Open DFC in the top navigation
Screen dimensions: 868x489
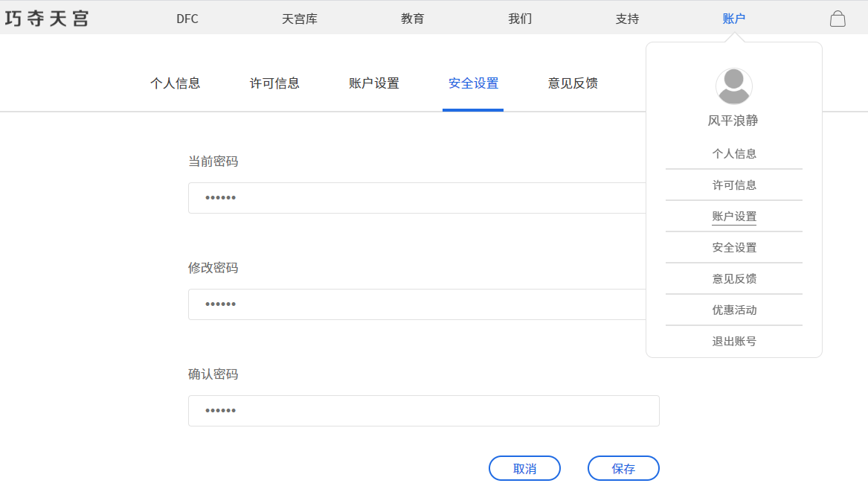pyautogui.click(x=187, y=19)
